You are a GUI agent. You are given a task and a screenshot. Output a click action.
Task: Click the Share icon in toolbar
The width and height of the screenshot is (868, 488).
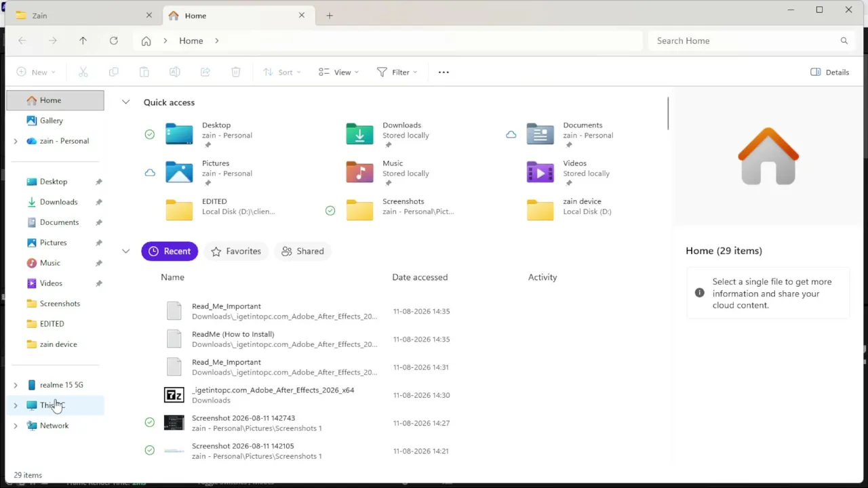click(205, 72)
